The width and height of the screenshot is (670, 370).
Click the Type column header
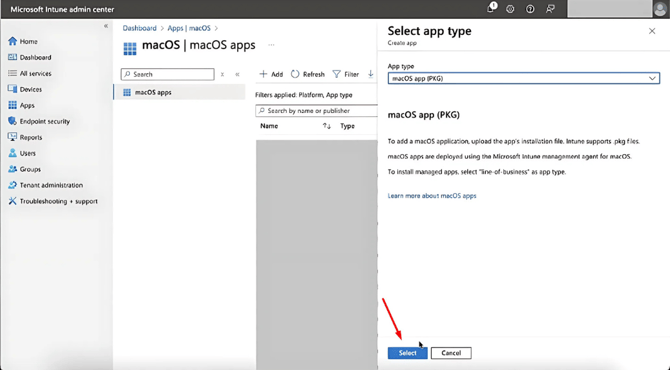(347, 126)
